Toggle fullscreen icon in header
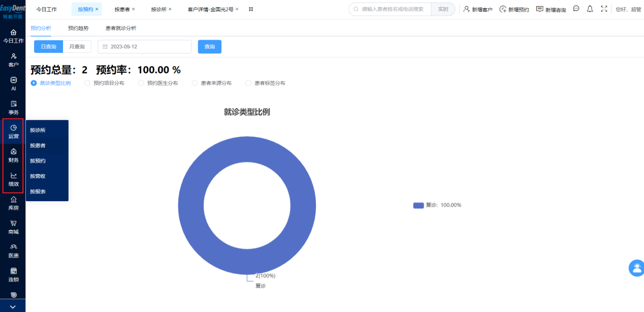This screenshot has height=312, width=644. point(604,9)
